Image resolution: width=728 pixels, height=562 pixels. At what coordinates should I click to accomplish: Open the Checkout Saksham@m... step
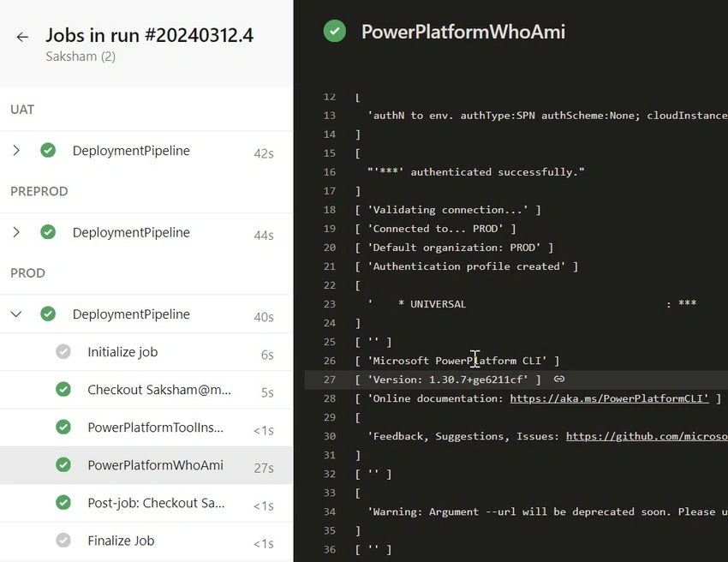(x=146, y=390)
